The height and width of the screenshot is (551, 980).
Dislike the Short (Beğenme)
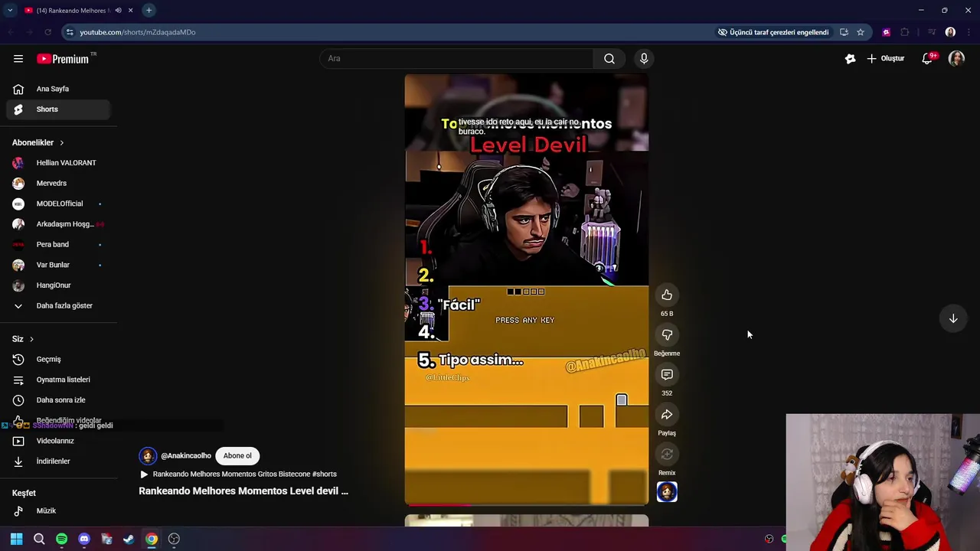click(x=667, y=334)
